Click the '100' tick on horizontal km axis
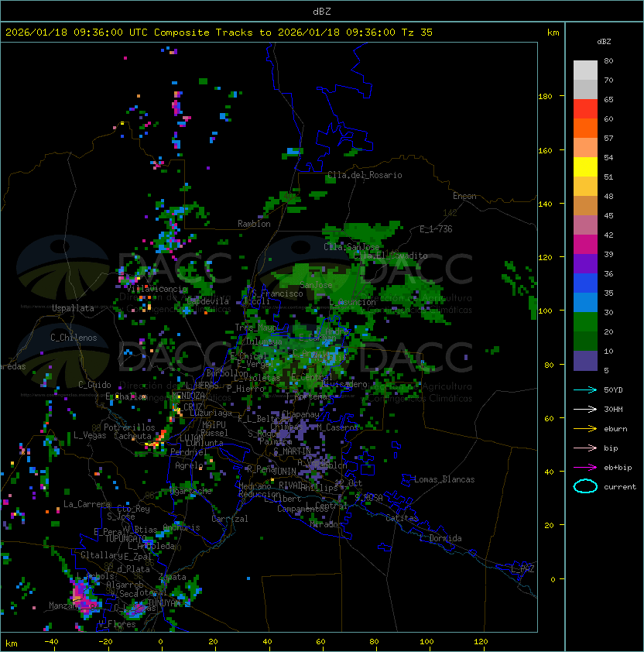The width and height of the screenshot is (644, 652). tap(426, 642)
